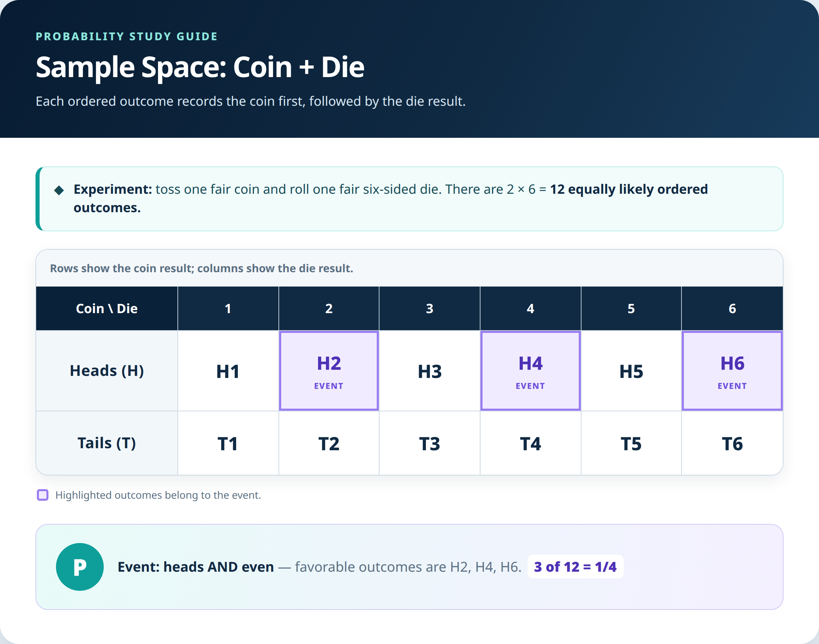
Task: Click column header 6
Action: [x=732, y=308]
